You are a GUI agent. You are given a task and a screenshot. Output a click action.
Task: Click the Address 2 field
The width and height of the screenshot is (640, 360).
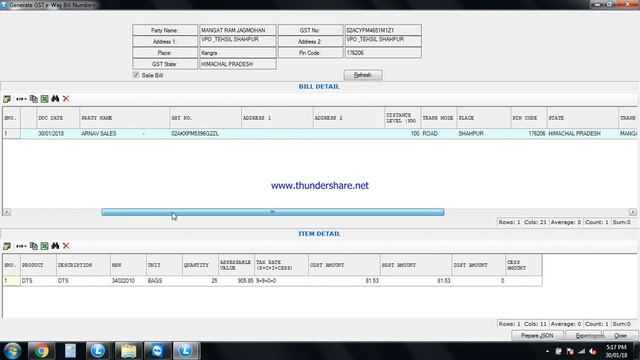coord(383,41)
